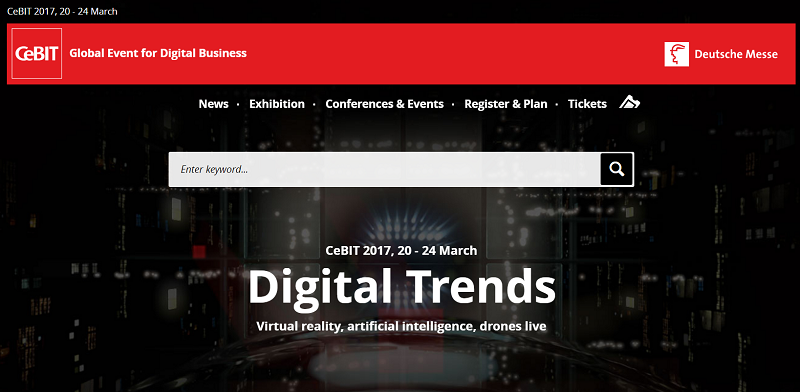Click the dot separator between Register & Plan and Tickets
Viewport: 800px width, 392px height.
(557, 105)
